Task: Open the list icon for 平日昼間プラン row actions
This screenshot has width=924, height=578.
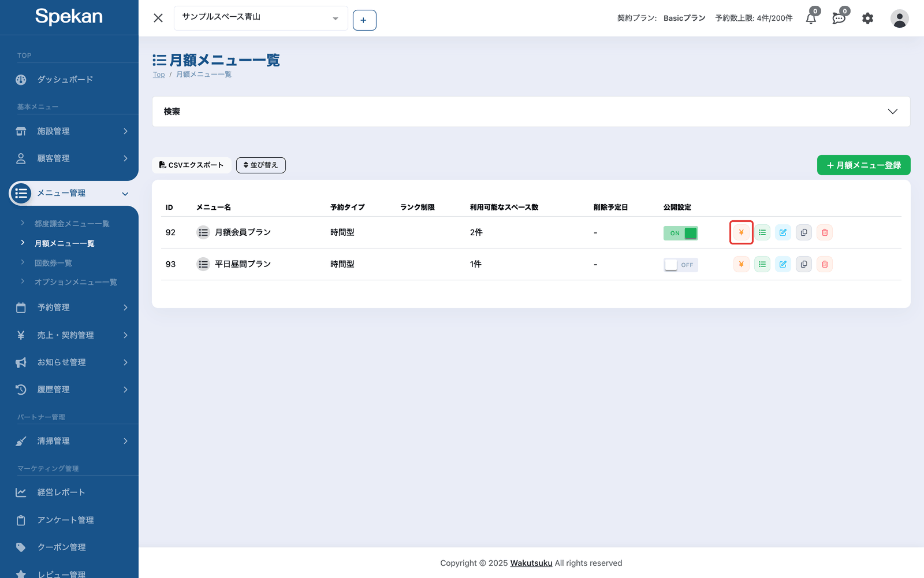Action: [x=762, y=264]
